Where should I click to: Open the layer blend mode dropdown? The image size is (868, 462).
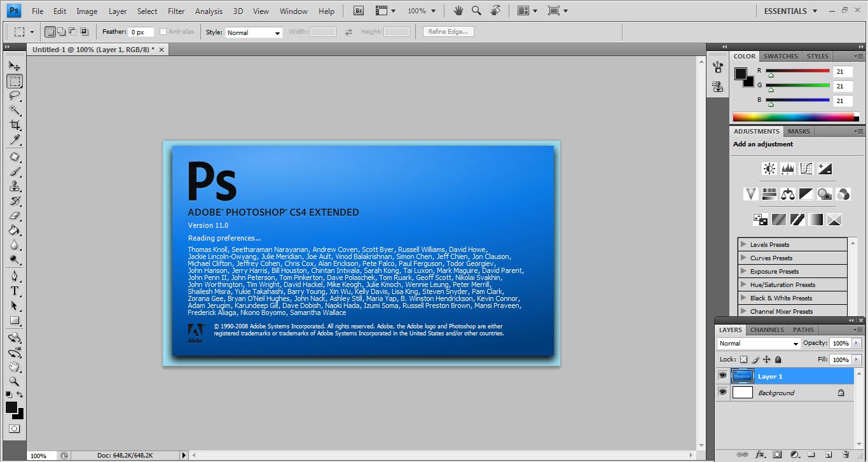(x=759, y=343)
